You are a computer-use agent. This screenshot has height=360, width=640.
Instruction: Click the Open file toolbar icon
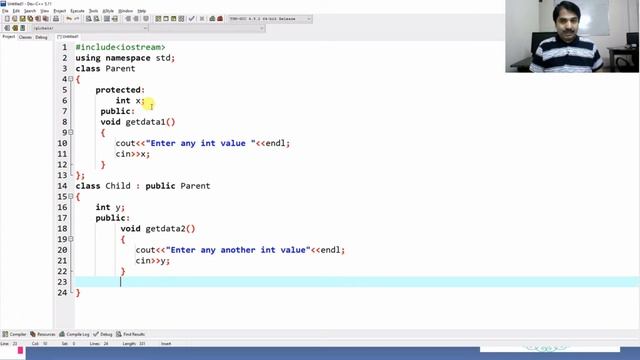coord(14,19)
